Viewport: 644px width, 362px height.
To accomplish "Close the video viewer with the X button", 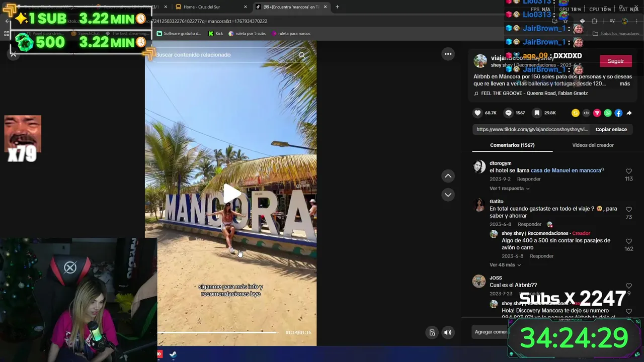I will tap(14, 54).
